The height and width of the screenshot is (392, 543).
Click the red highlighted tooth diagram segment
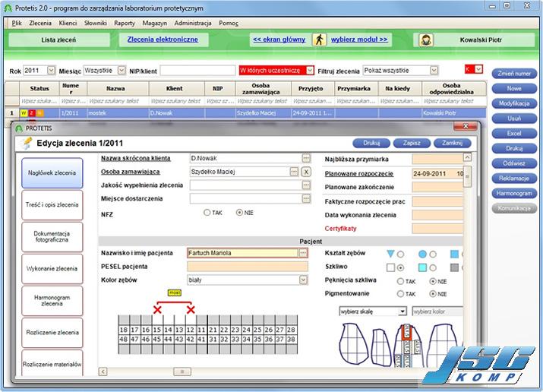(406, 332)
